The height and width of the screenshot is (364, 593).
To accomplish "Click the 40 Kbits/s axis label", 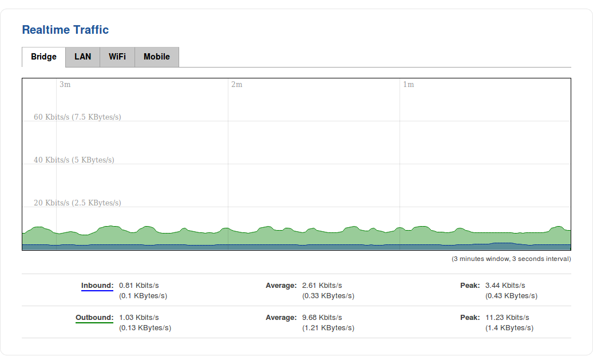I will [74, 160].
